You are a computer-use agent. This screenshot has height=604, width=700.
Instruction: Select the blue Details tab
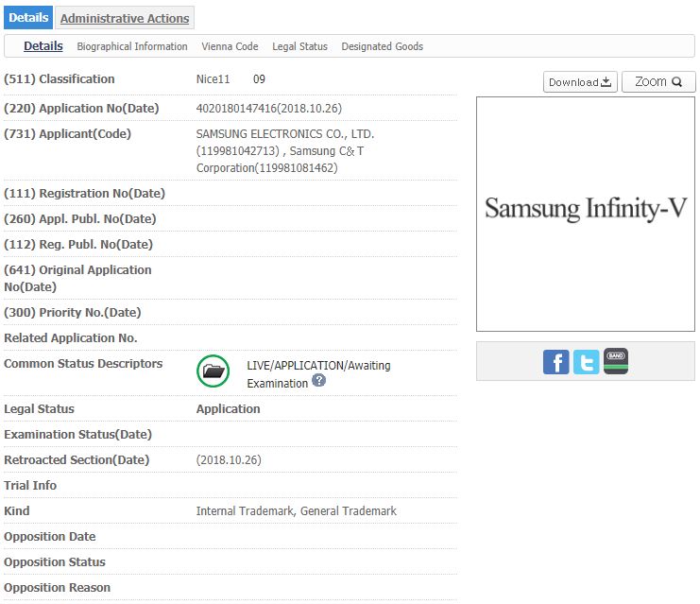coord(28,17)
